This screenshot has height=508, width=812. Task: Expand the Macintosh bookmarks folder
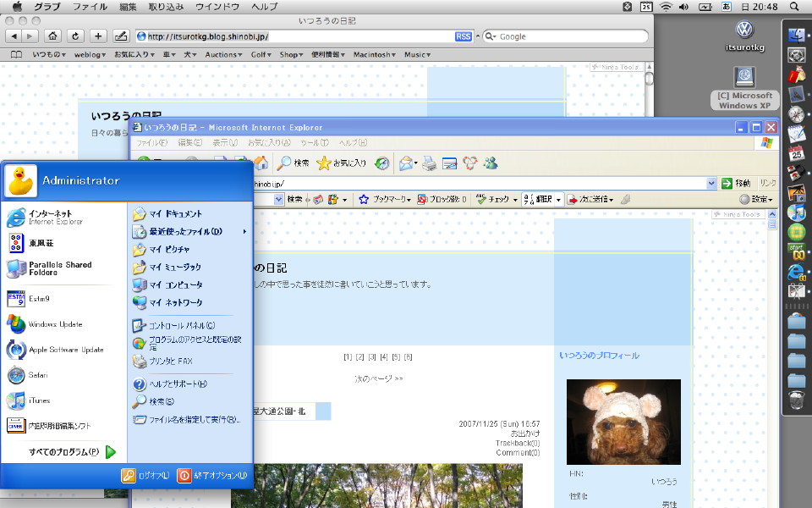[x=375, y=54]
